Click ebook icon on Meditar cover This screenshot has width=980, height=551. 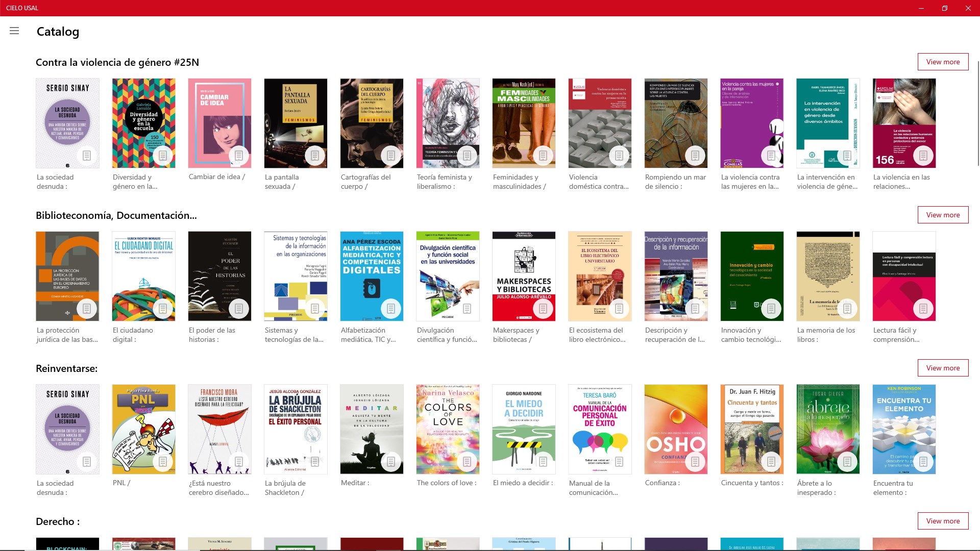(391, 462)
